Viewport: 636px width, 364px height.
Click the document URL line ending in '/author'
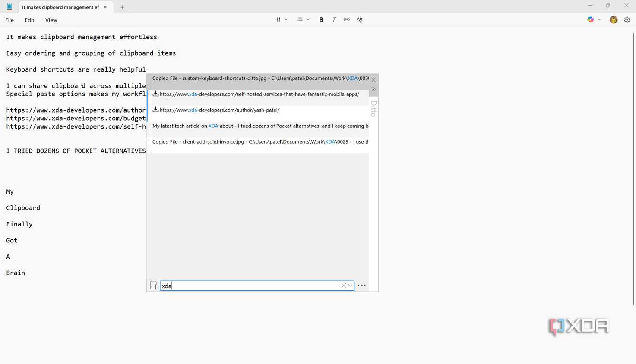[x=76, y=110]
